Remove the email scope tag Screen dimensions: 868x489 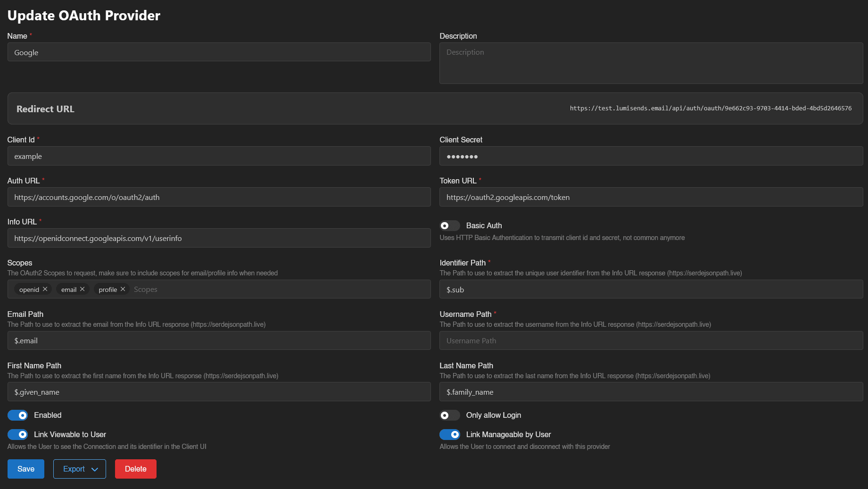(82, 289)
